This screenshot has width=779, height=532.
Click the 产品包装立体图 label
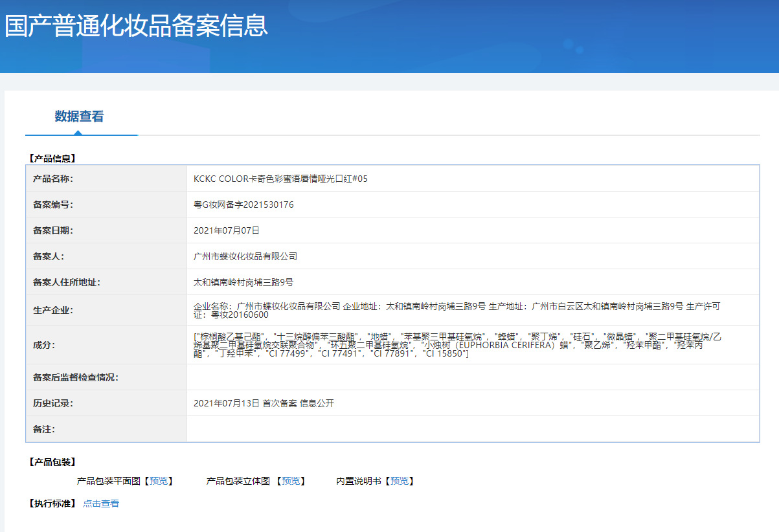tap(238, 482)
